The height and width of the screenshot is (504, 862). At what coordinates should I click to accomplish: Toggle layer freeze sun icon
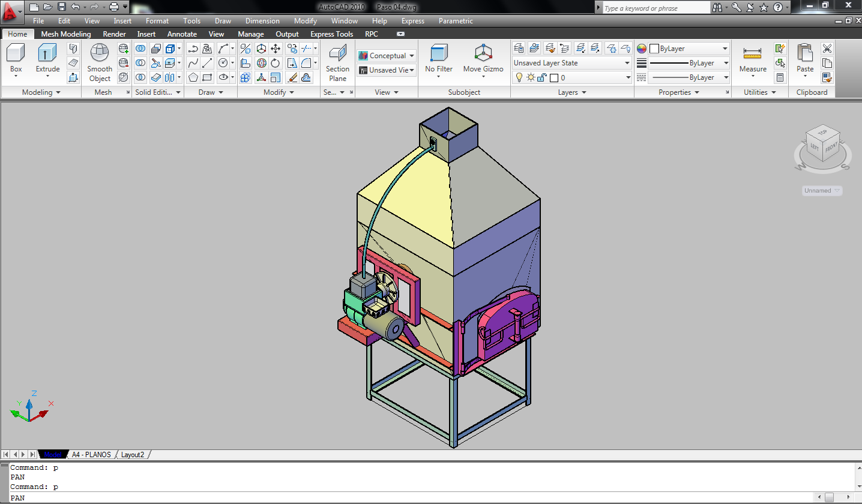pos(531,77)
